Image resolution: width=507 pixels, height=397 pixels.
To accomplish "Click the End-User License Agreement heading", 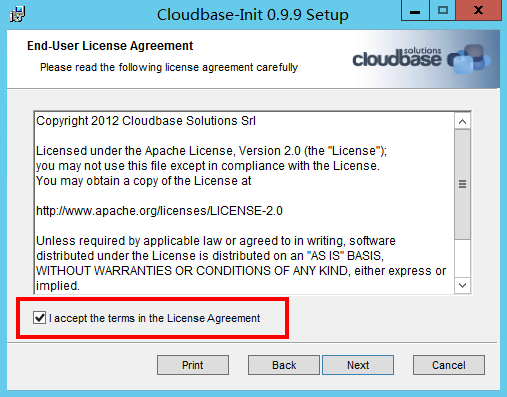I will pos(110,46).
